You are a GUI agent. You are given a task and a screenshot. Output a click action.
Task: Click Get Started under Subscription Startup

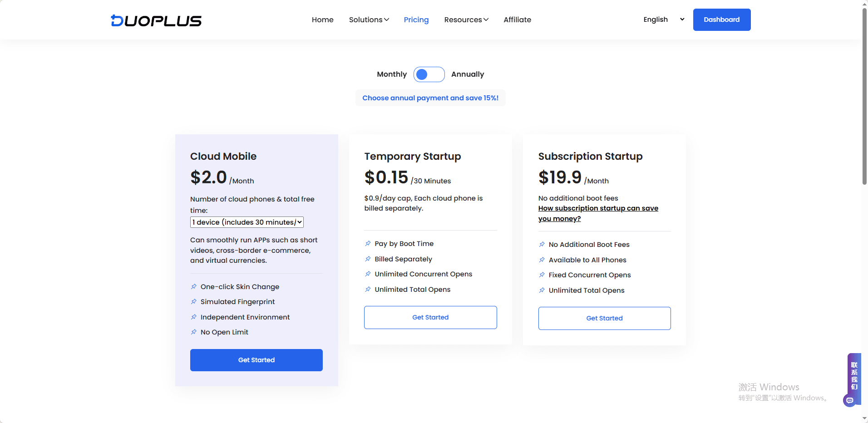[x=605, y=318]
